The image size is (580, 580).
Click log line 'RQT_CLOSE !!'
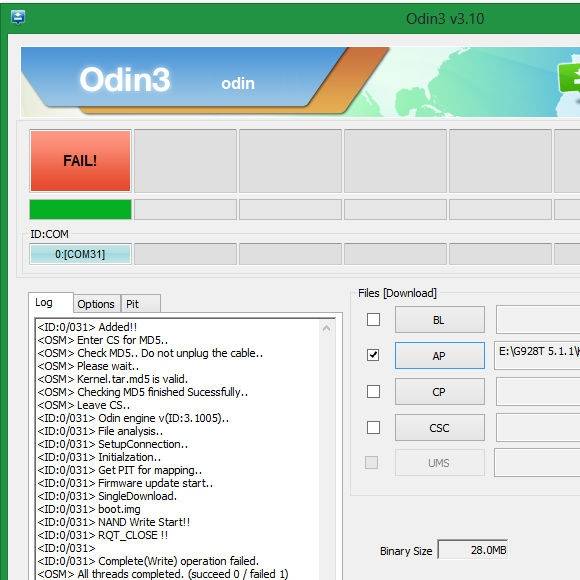(103, 535)
